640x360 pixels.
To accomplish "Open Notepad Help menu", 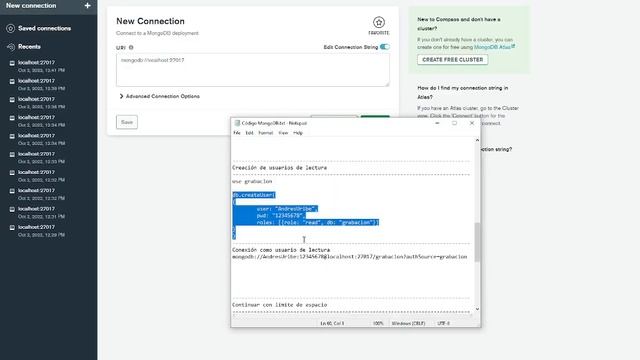I will tap(298, 133).
